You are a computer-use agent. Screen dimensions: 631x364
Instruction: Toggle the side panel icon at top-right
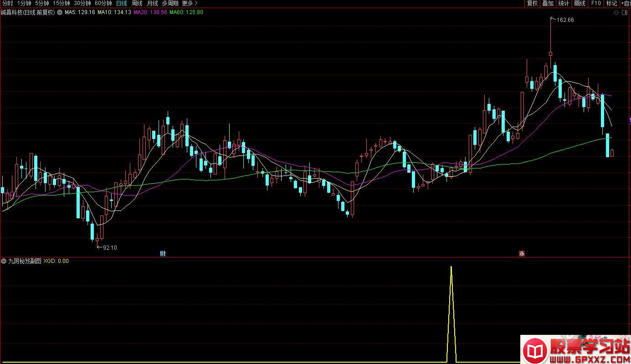click(x=626, y=12)
